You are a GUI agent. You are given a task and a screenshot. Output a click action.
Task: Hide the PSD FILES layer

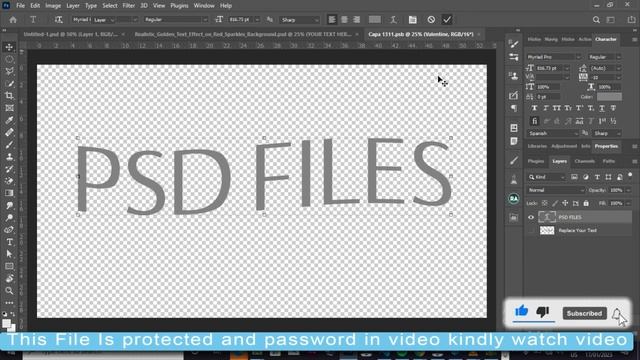pyautogui.click(x=531, y=218)
